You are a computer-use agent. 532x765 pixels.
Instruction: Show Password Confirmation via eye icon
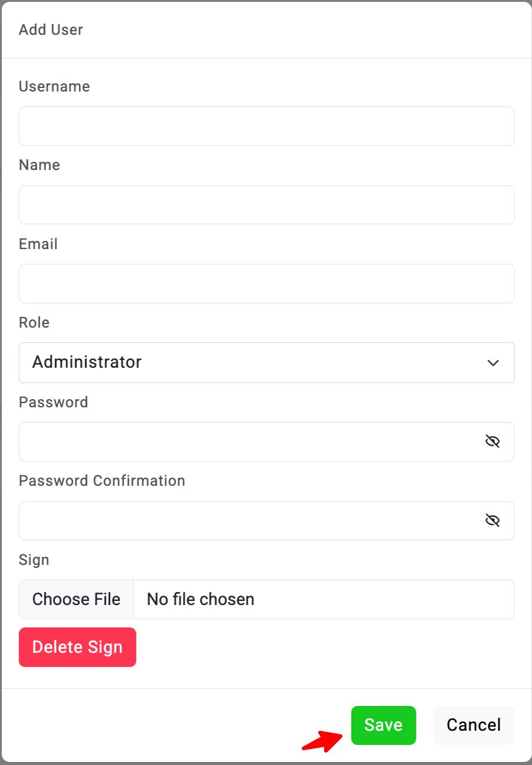(x=492, y=520)
